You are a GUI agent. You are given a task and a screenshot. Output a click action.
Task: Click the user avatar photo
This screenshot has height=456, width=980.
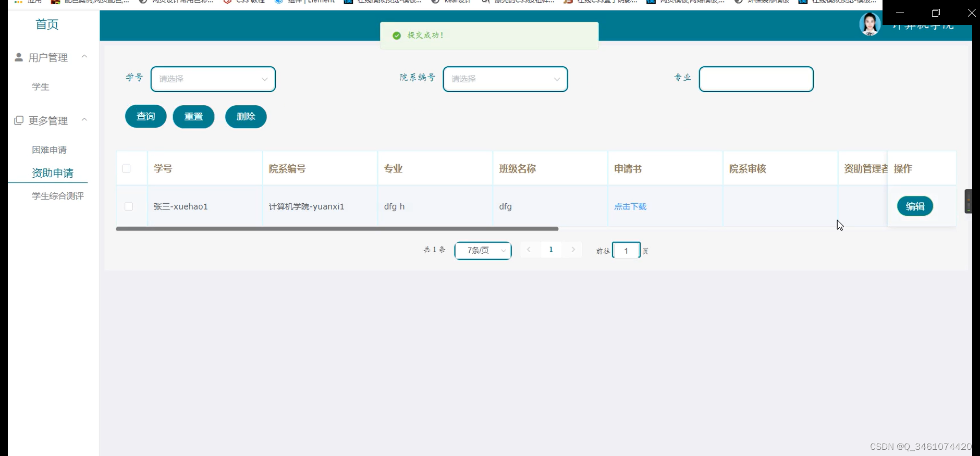pyautogui.click(x=869, y=24)
